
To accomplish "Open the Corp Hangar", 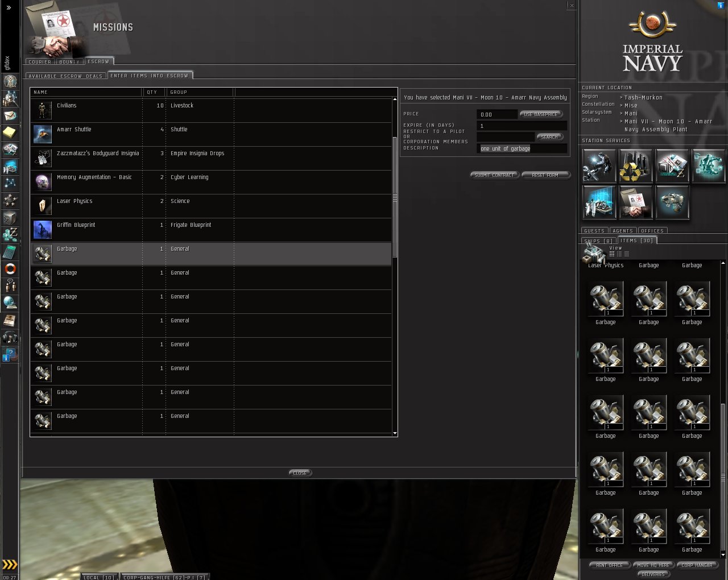I will click(697, 565).
